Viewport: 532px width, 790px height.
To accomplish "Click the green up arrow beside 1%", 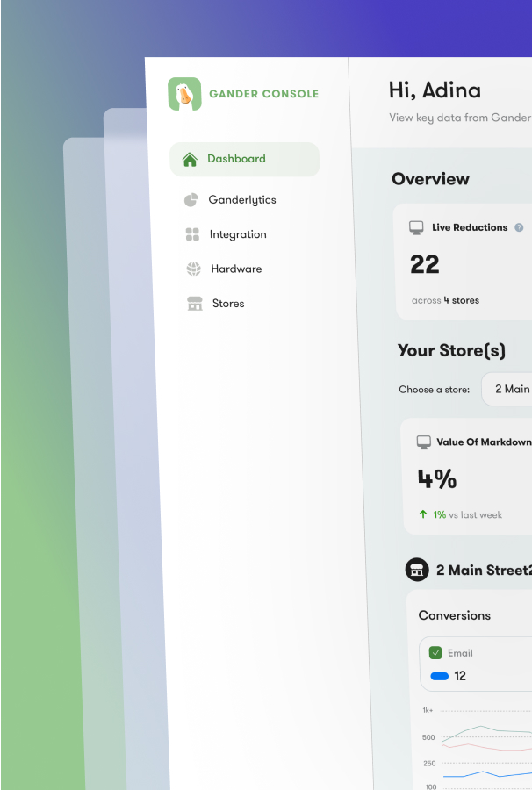I will click(x=422, y=514).
